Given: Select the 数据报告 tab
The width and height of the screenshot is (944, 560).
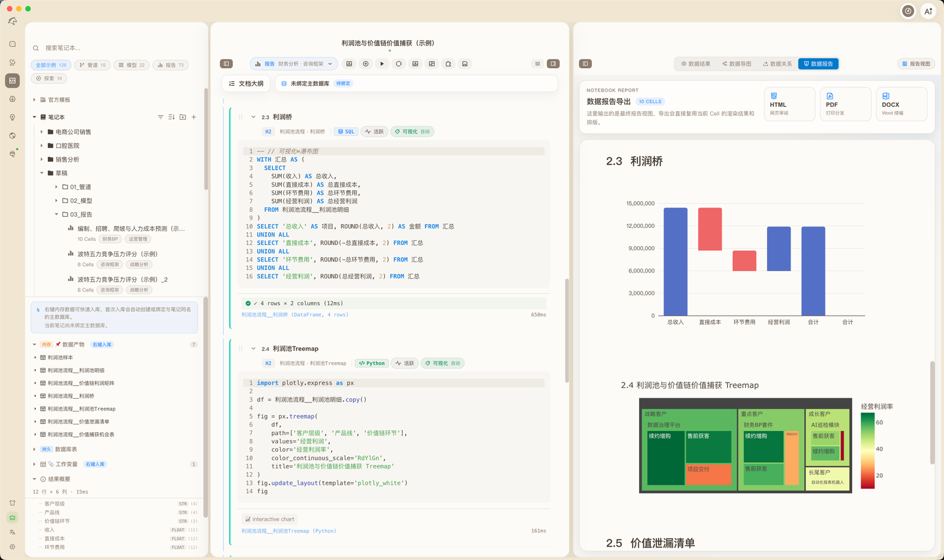Looking at the screenshot, I should point(818,64).
